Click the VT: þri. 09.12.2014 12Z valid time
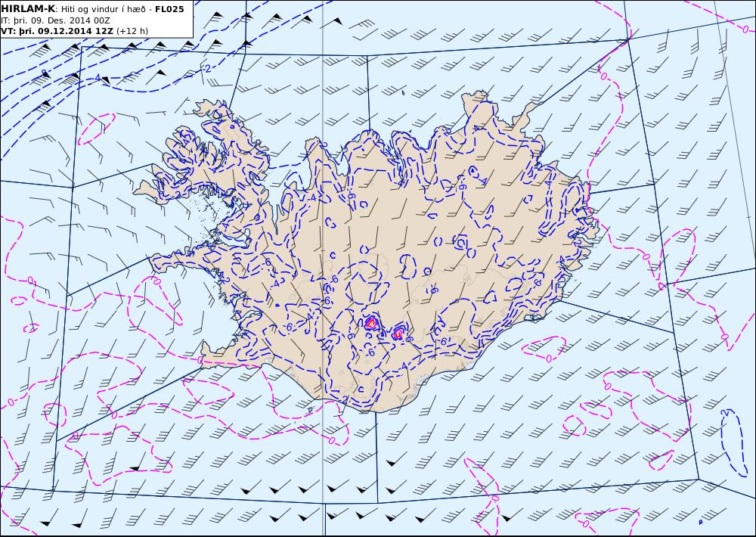The height and width of the screenshot is (537, 756). click(57, 31)
